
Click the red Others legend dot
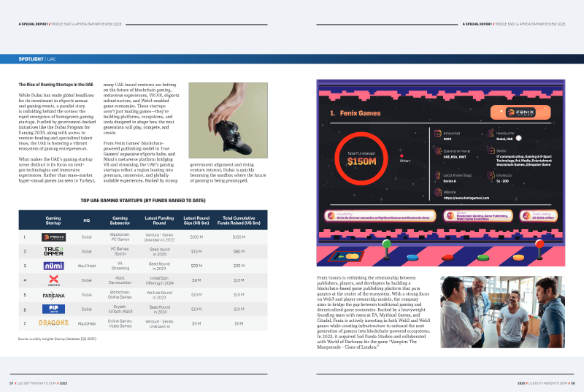[x=401, y=155]
